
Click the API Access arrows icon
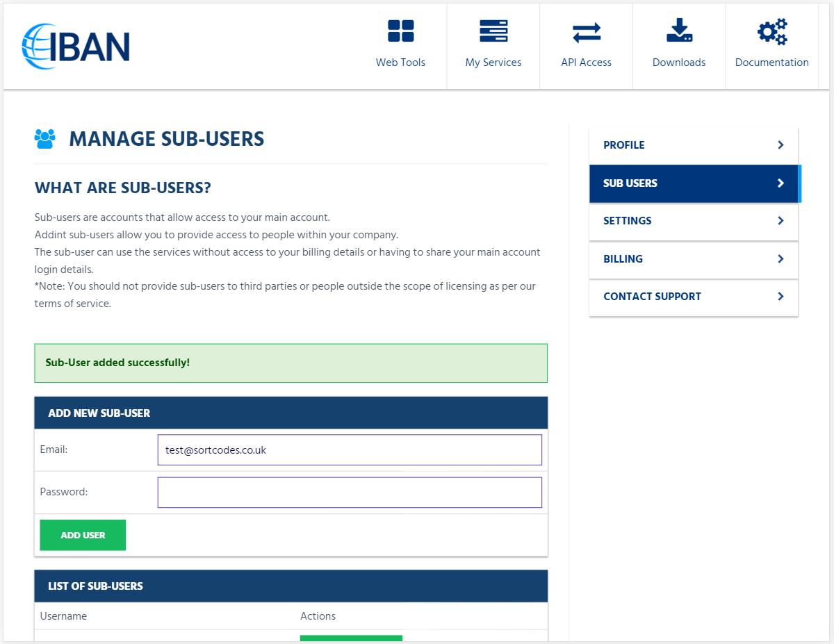click(586, 31)
